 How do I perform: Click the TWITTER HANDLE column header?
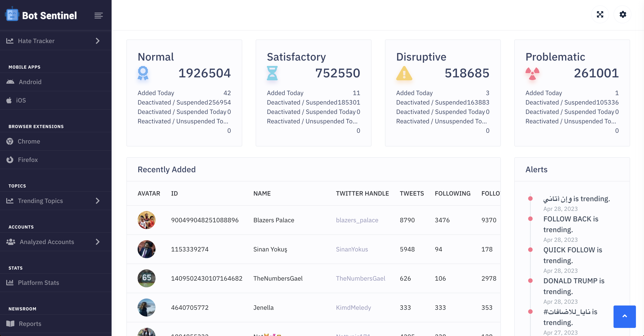(x=362, y=193)
